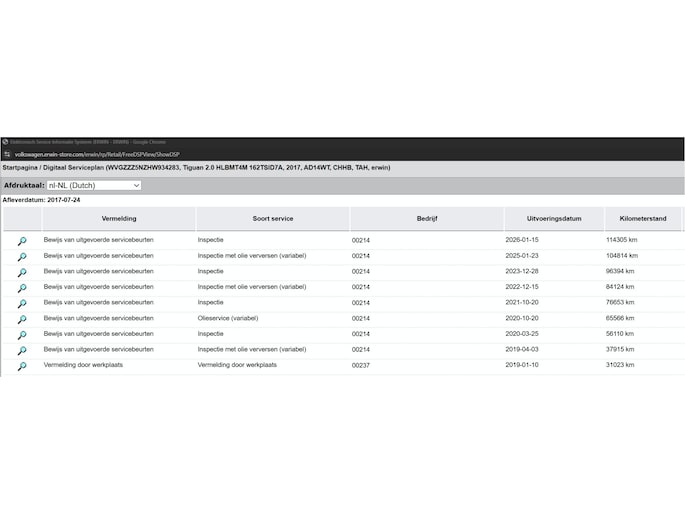Open the Olieservice (variabel) record magnifier
Screen dimensions: 685x514
coord(21,319)
